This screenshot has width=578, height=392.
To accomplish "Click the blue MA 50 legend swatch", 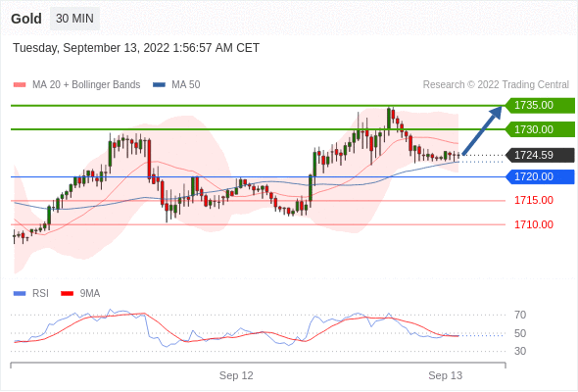I will click(x=159, y=85).
